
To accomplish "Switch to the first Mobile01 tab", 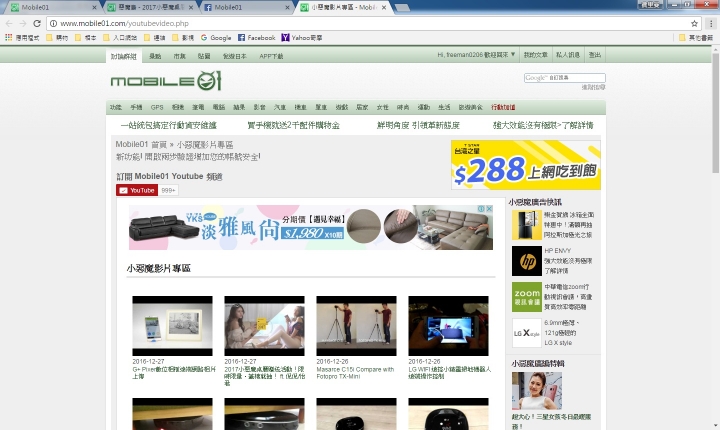I will click(x=51, y=7).
